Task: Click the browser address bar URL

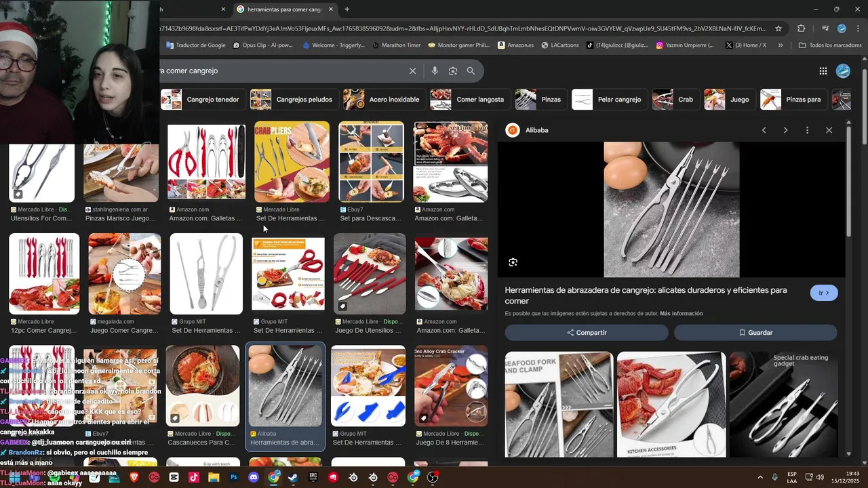Action: coord(465,28)
